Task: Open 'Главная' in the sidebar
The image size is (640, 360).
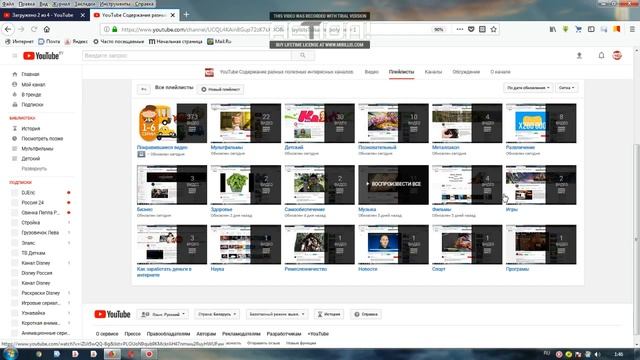Action: 30,74
